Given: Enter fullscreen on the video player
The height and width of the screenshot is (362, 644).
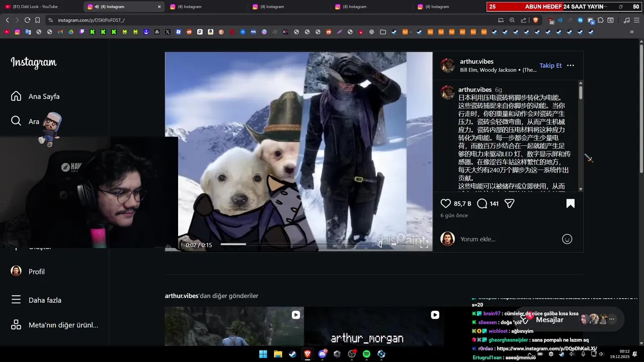Looking at the screenshot, I should coord(424,244).
